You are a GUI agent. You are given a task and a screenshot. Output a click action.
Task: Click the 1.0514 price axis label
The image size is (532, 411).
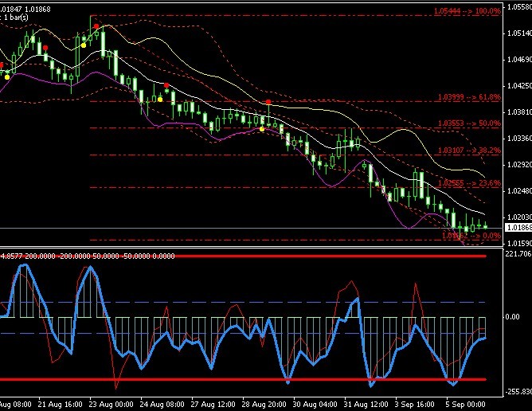tap(519, 33)
